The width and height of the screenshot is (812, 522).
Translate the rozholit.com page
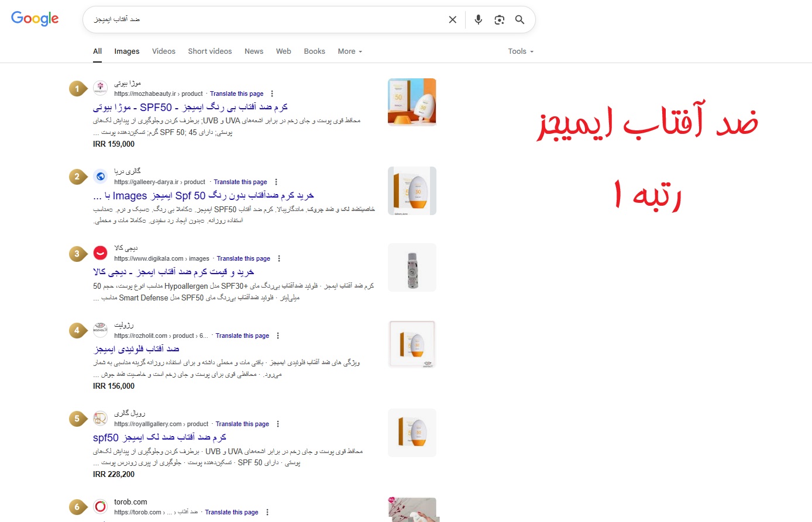click(242, 336)
